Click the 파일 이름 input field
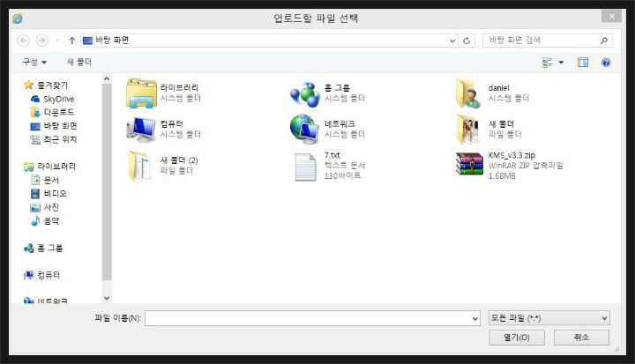Screen dimensions: 635x364 308,318
